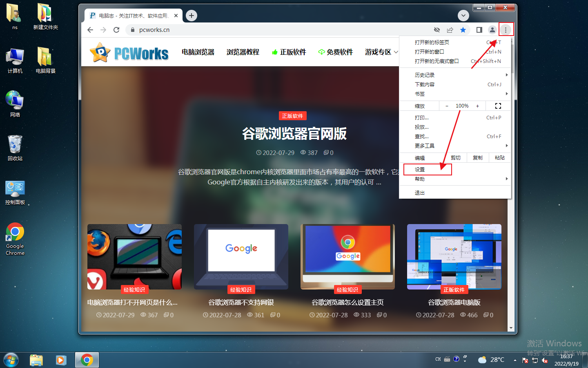Decrease zoom with minus button
Image resolution: width=588 pixels, height=368 pixels.
pyautogui.click(x=447, y=106)
